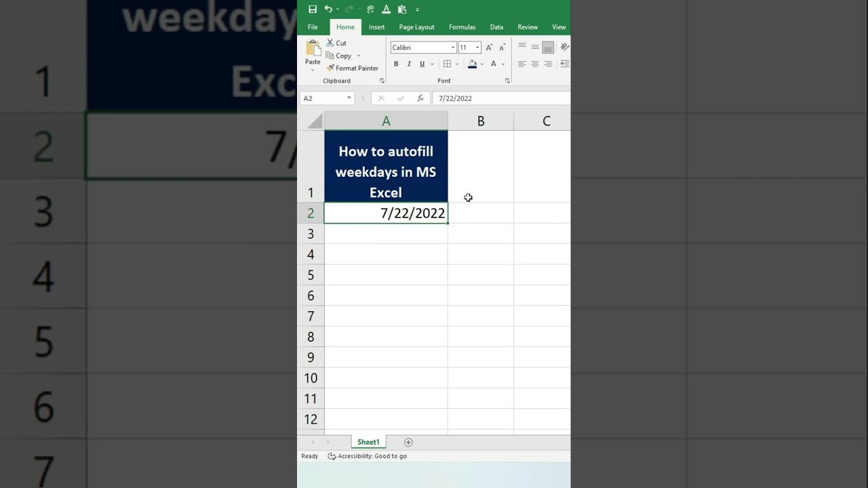Switch to the Insert tab
Viewport: 868px width, 488px height.
coord(377,27)
